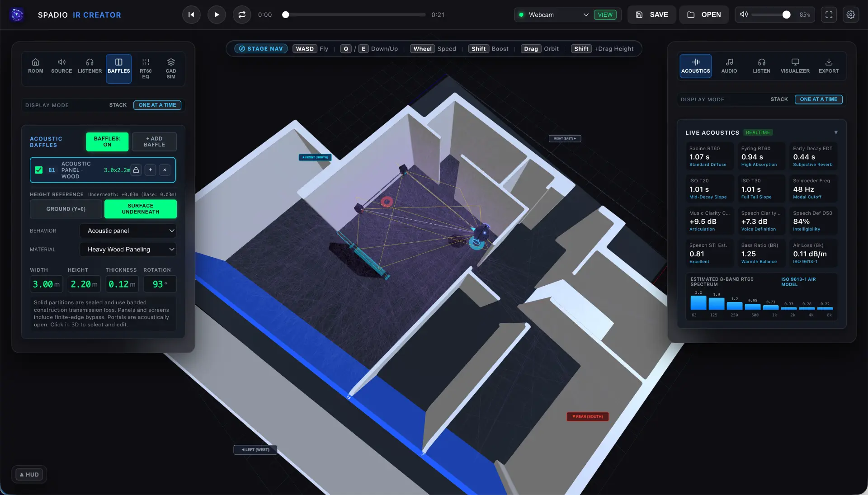Open the CAD SIM layers tab
Viewport: 868px width, 495px height.
click(x=171, y=69)
